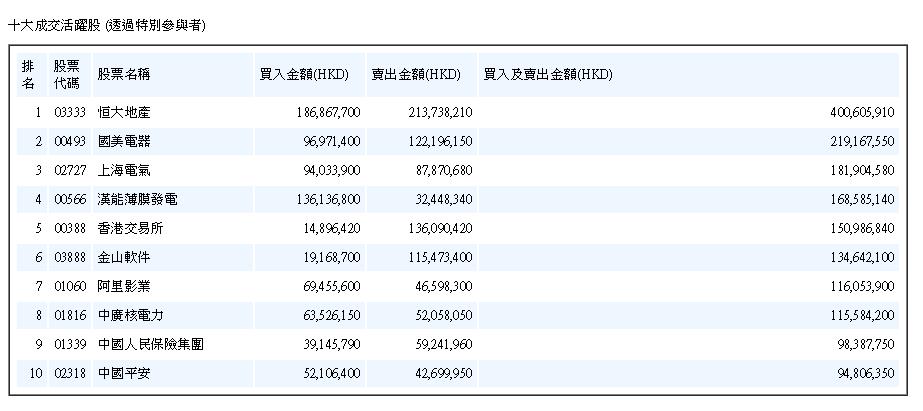Click the 買入金額(HKD) column header
This screenshot has width=923, height=411.
coord(304,75)
